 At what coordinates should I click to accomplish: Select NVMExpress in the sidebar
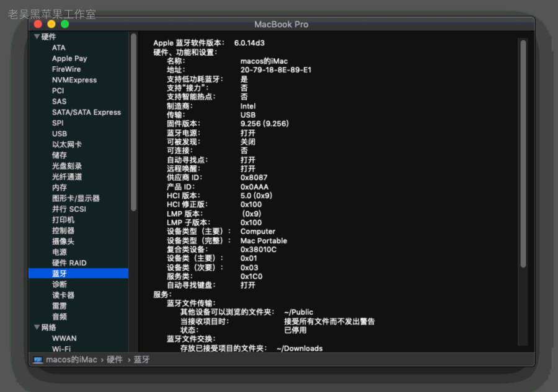point(74,80)
